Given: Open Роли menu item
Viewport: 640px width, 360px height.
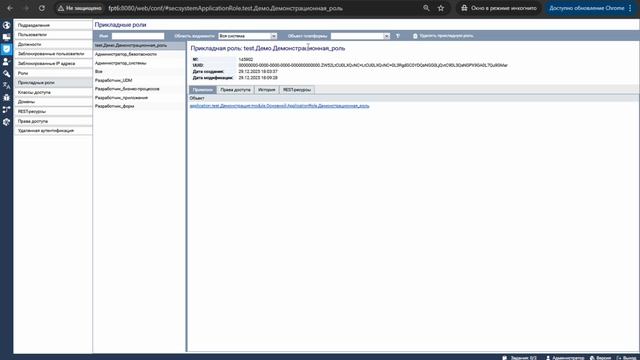Looking at the screenshot, I should point(53,73).
